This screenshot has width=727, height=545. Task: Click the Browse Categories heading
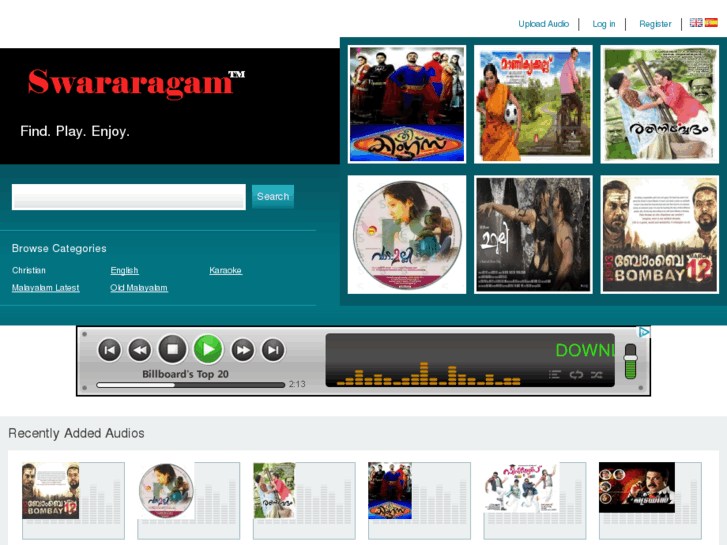(59, 249)
